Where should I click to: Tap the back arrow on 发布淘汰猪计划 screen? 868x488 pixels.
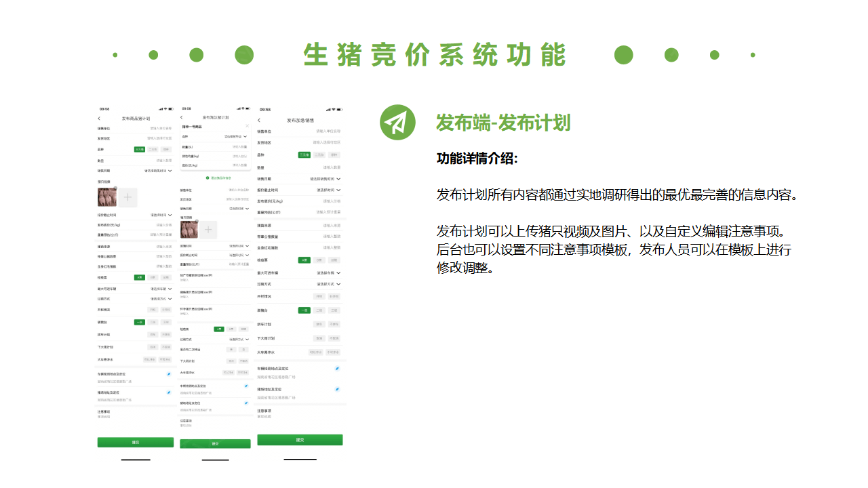181,117
